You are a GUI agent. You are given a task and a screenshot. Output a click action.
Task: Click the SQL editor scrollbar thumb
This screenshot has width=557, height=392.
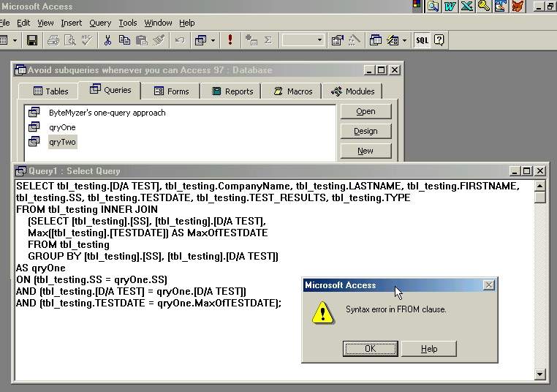539,197
